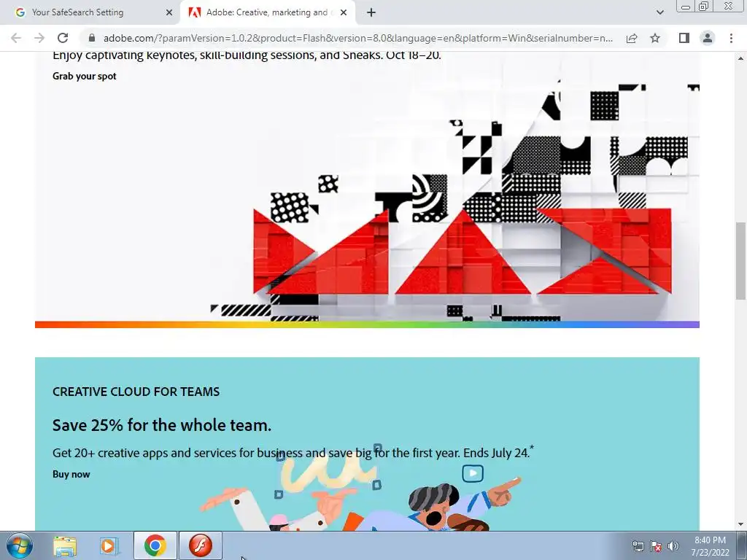Screen dimensions: 747x560
Task: Open the Chrome side panel
Action: tap(684, 38)
